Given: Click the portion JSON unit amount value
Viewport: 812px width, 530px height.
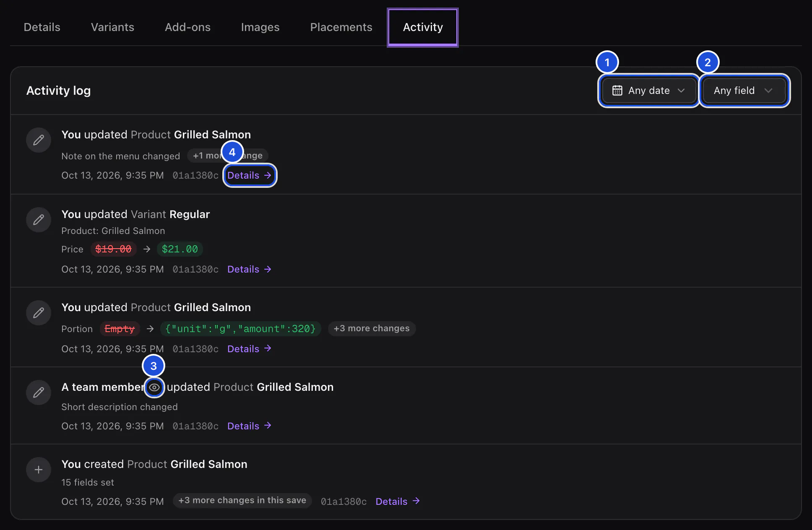Looking at the screenshot, I should (x=240, y=329).
